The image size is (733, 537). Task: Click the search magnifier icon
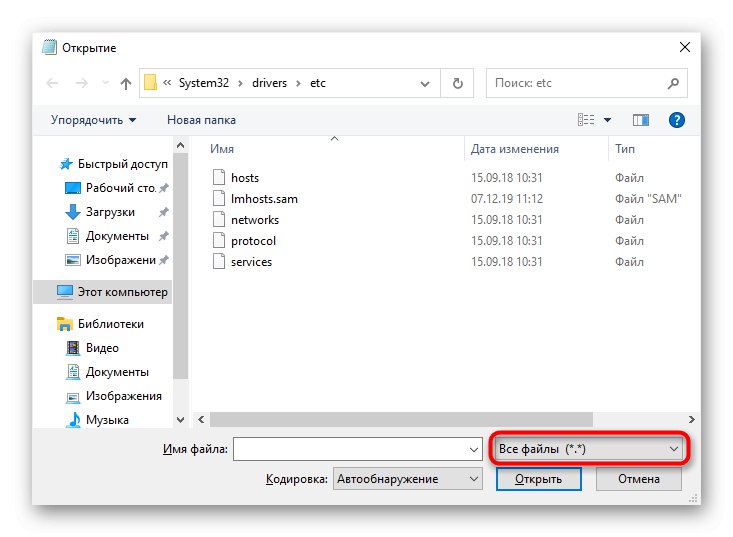tap(673, 83)
